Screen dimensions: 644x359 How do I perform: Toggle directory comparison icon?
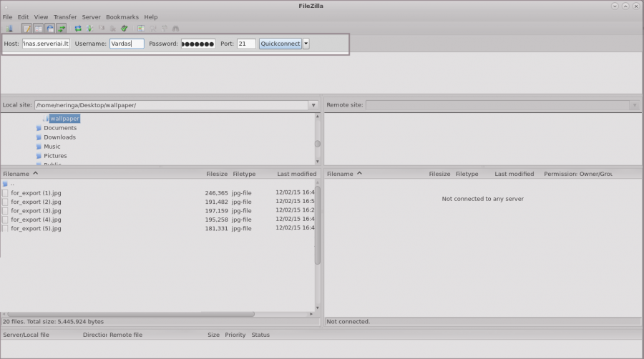pos(153,29)
